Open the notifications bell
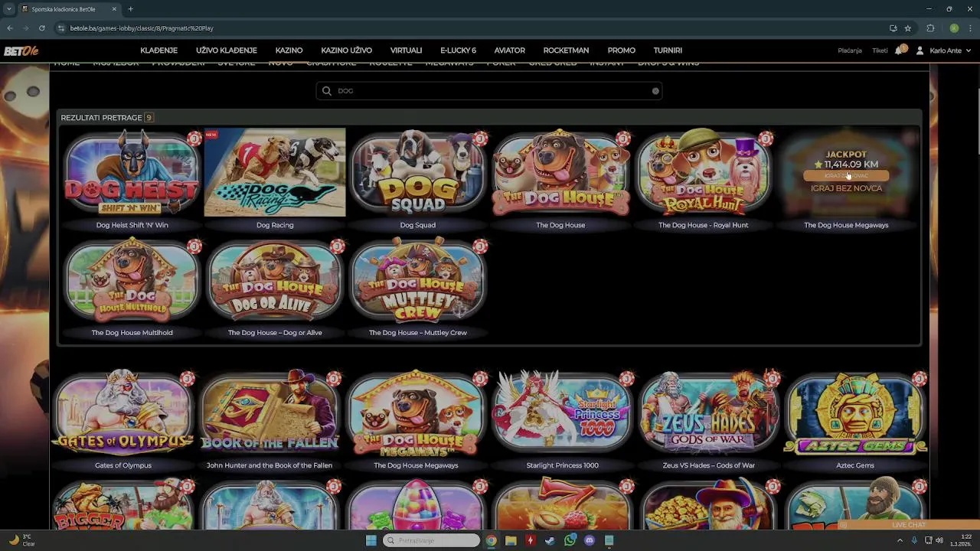The image size is (980, 551). 900,51
